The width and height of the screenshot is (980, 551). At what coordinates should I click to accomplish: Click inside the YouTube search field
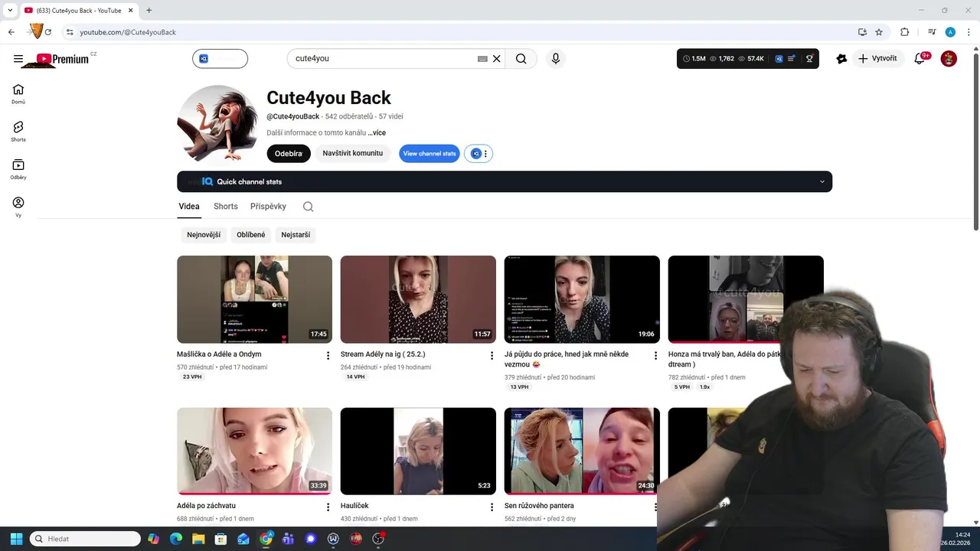[383, 59]
